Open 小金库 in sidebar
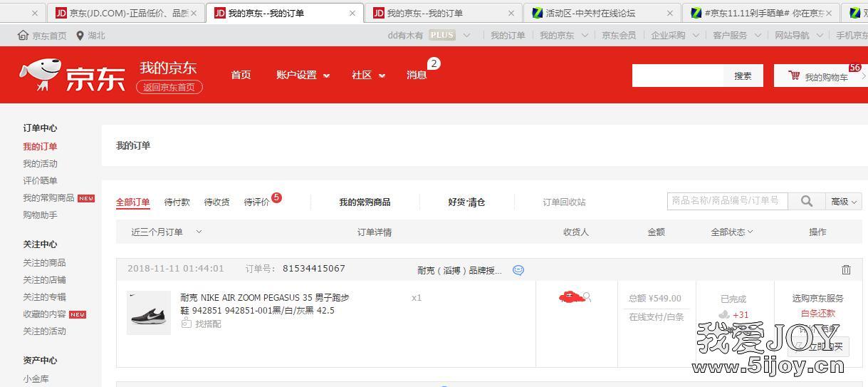868x387 pixels. (36, 378)
